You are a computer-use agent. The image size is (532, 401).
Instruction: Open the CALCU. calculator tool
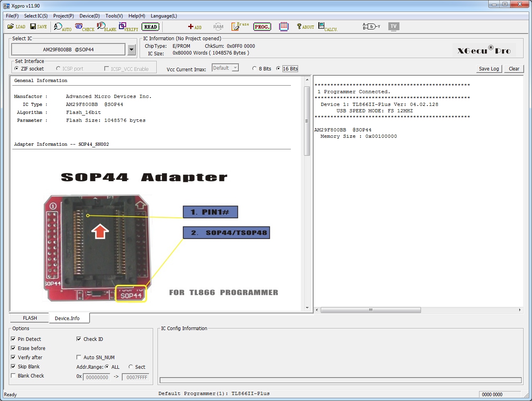click(x=327, y=27)
